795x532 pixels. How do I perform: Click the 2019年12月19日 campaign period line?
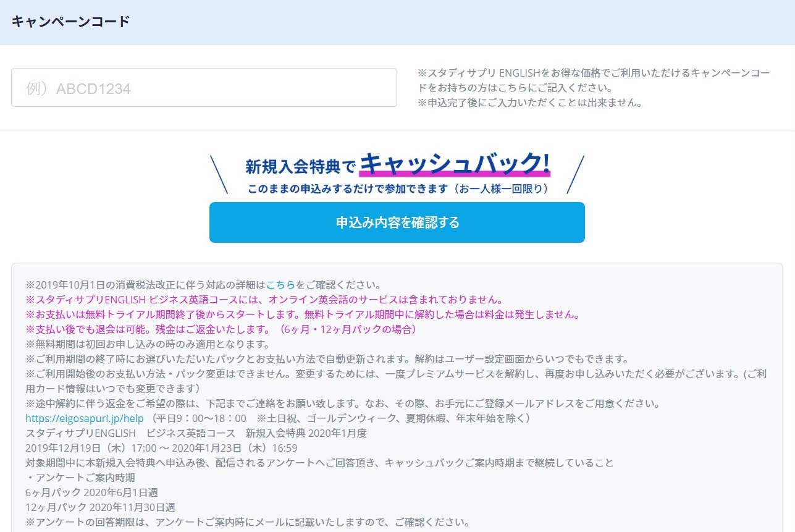tap(161, 448)
